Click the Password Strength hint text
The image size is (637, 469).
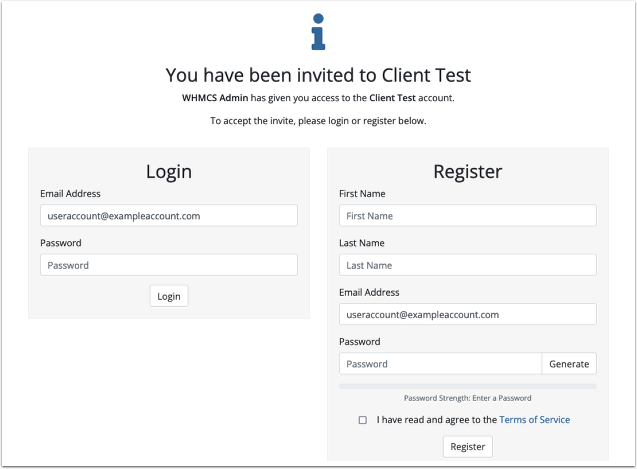[467, 398]
